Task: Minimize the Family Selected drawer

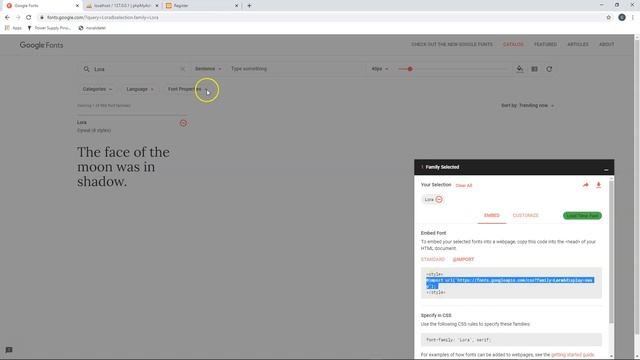Action: [x=606, y=169]
